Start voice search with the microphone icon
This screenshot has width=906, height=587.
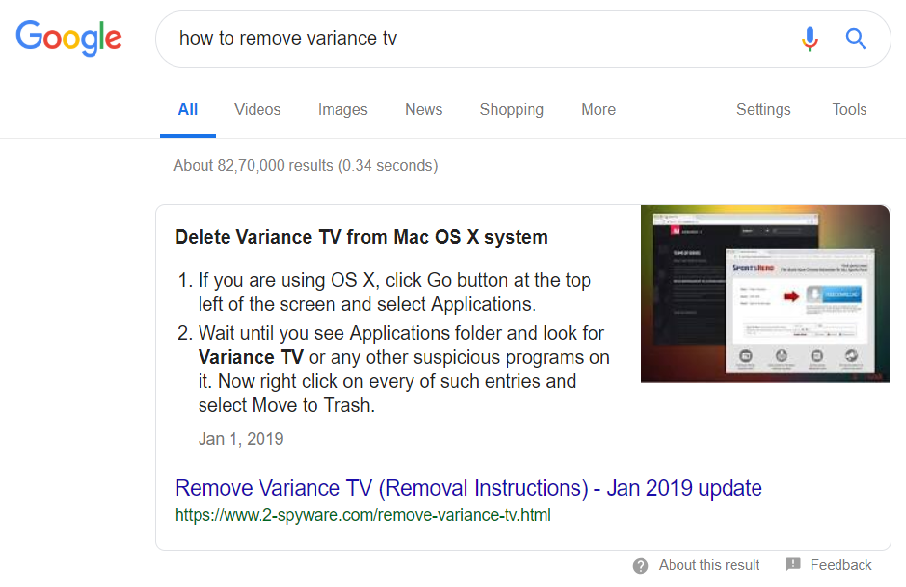(810, 39)
